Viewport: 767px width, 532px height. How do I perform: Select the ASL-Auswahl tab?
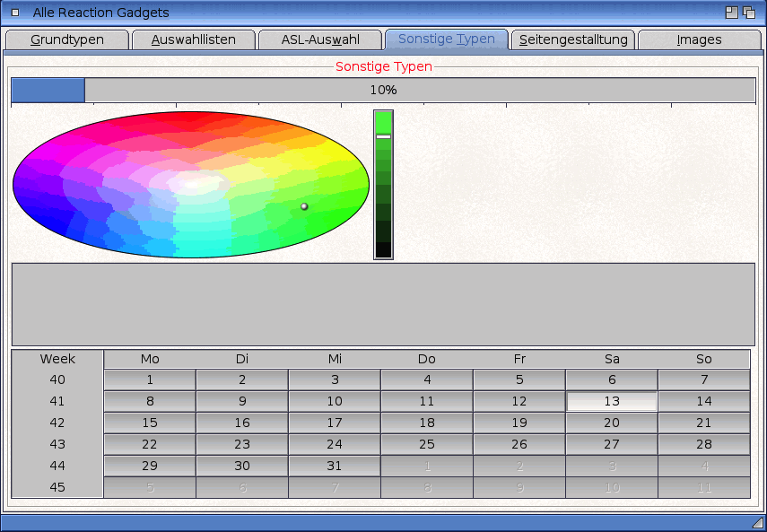pos(320,39)
